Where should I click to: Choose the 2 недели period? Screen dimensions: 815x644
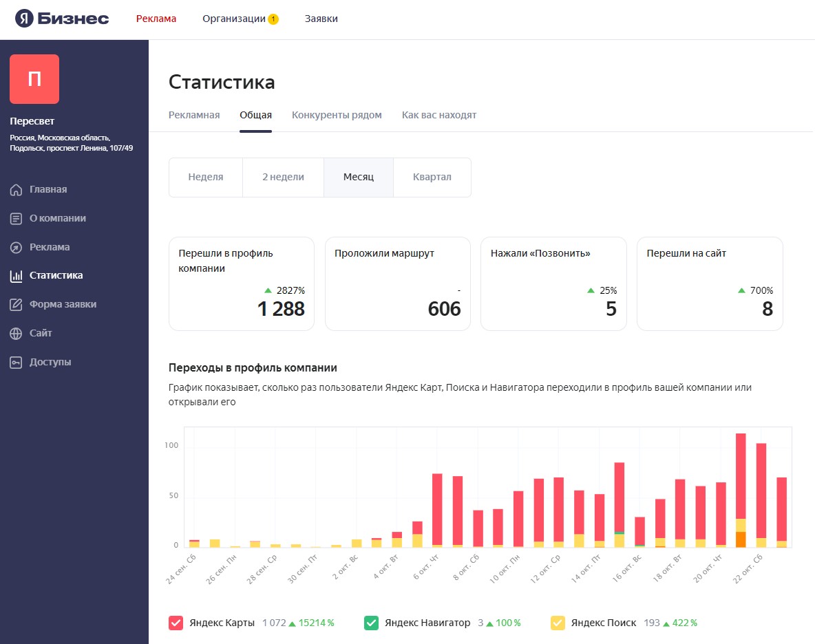[283, 177]
